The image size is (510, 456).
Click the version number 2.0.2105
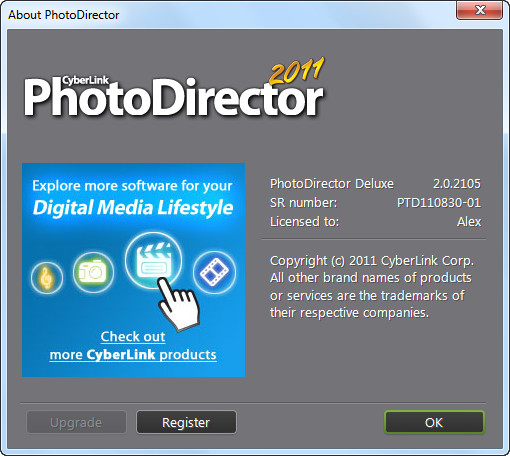point(457,184)
